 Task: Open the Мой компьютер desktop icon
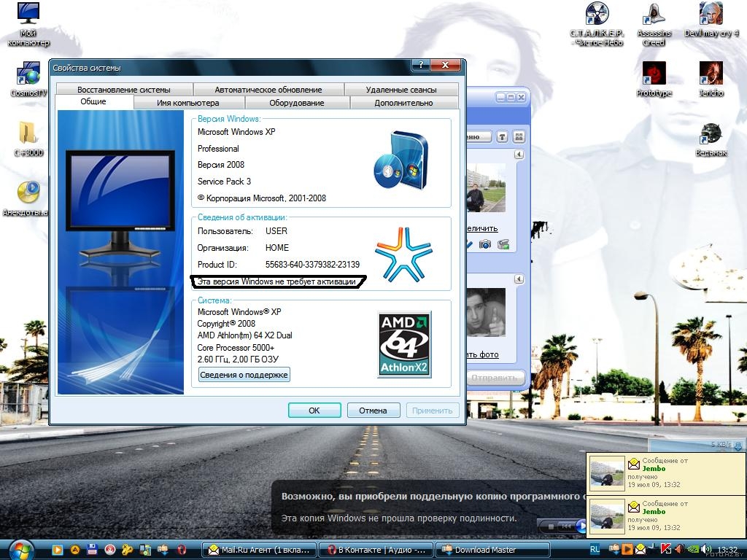click(28, 24)
